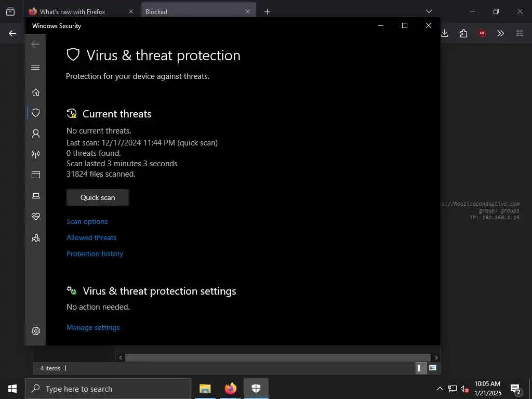Open Firefox extensions puzzle icon
532x399 pixels.
463,33
